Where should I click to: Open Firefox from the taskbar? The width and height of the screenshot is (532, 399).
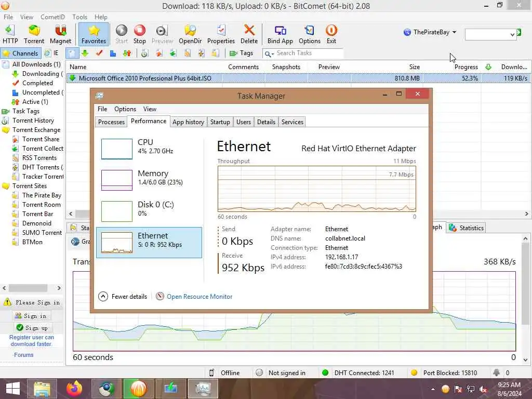pos(74,389)
